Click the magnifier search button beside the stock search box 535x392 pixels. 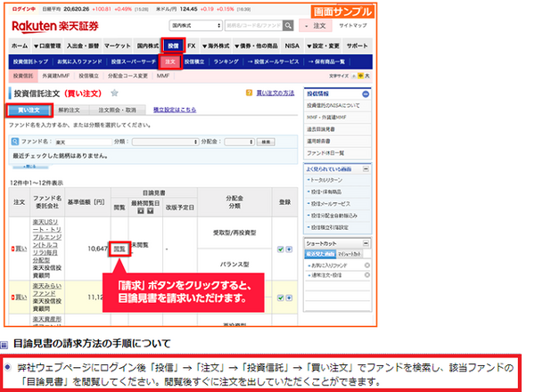coord(288,25)
